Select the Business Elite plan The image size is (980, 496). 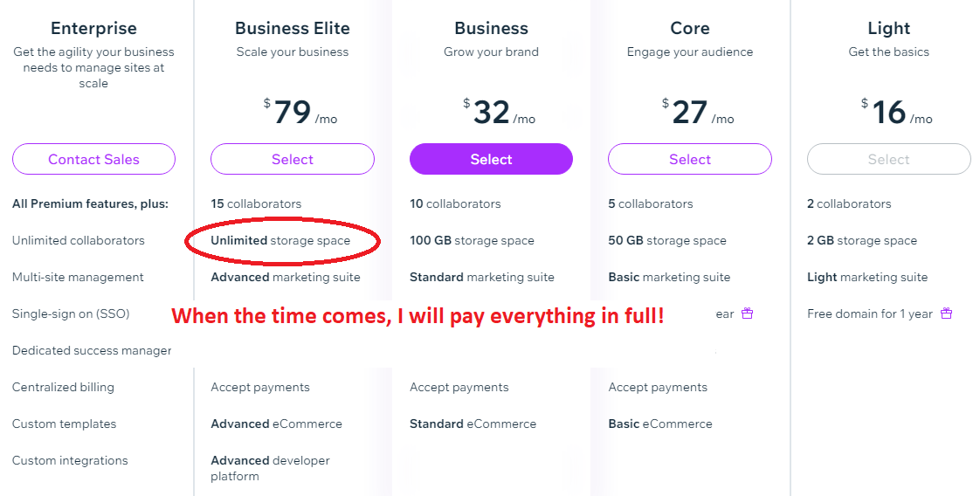(293, 159)
